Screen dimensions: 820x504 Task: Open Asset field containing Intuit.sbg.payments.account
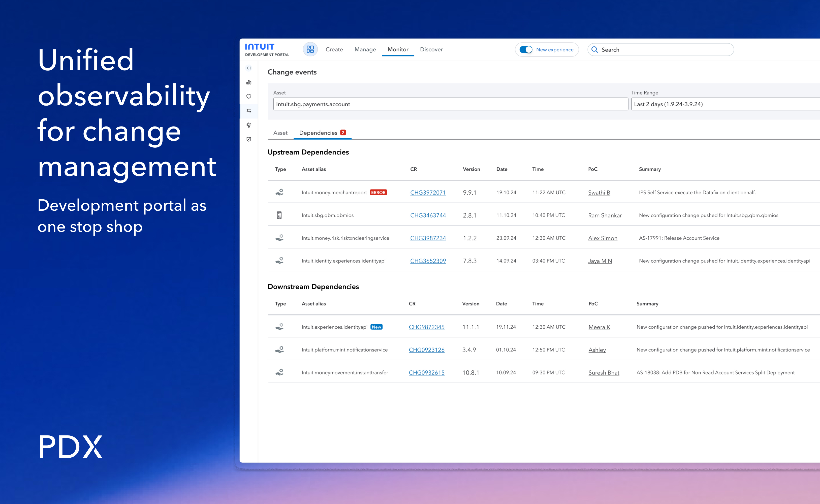click(x=450, y=104)
